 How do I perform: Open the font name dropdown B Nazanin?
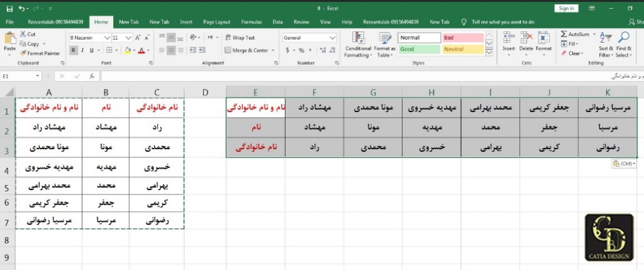pyautogui.click(x=108, y=38)
